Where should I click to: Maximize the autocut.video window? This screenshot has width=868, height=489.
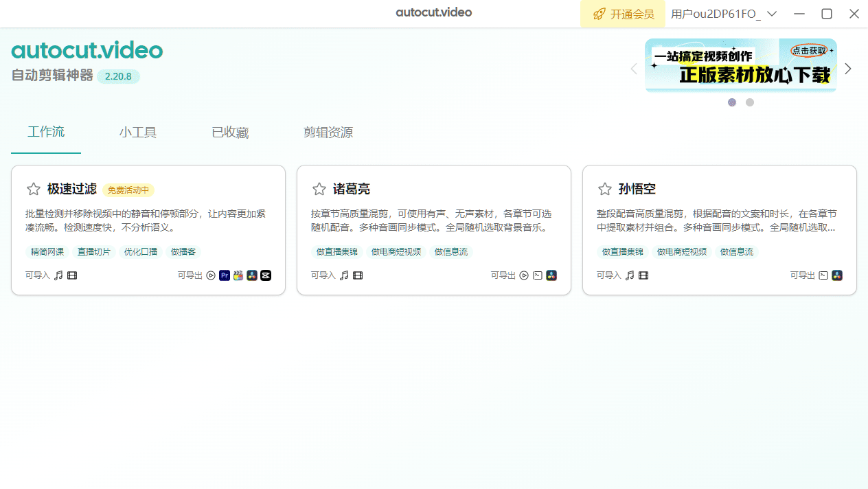(827, 14)
